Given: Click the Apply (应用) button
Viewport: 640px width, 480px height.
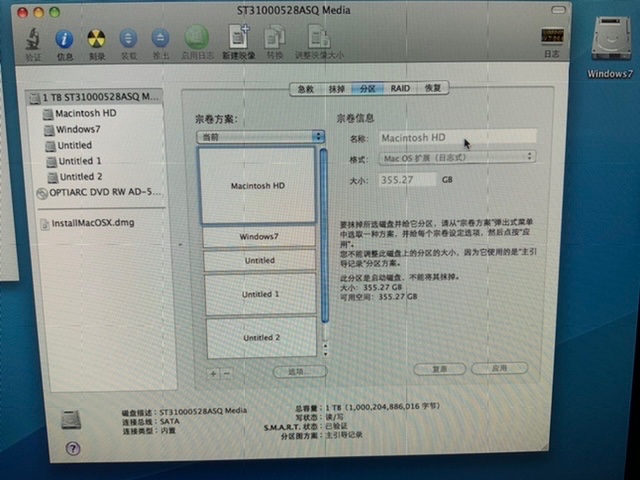Looking at the screenshot, I should (x=499, y=368).
